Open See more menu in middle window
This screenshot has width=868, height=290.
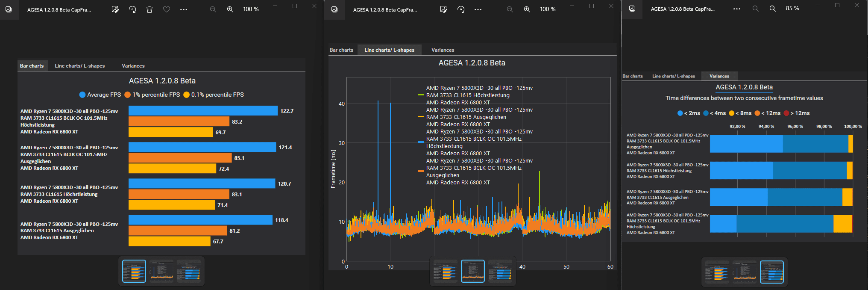tap(478, 9)
